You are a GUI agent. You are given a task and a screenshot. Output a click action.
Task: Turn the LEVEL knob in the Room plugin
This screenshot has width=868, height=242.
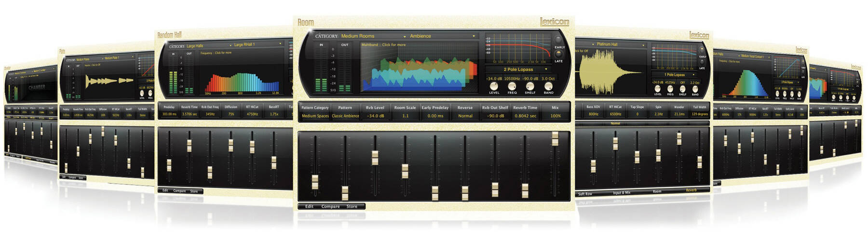coord(494,86)
